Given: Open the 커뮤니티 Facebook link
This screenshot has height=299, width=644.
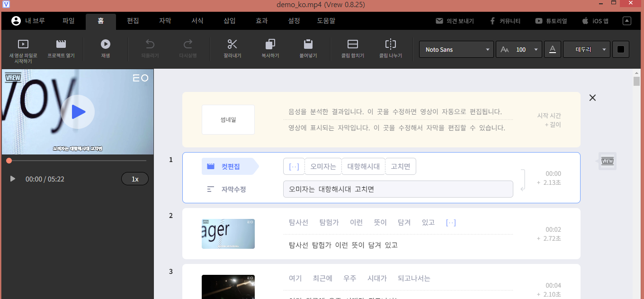Looking at the screenshot, I should tap(505, 21).
